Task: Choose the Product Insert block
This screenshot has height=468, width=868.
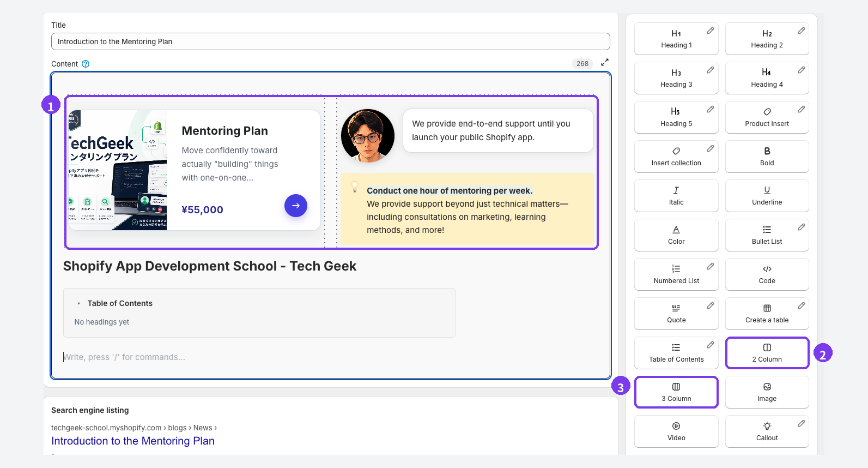Action: (767, 117)
